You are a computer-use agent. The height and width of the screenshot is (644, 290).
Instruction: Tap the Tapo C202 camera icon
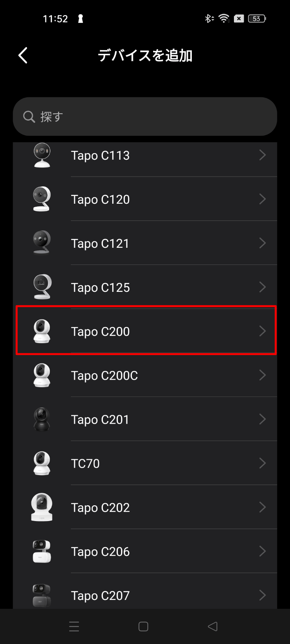coord(42,507)
